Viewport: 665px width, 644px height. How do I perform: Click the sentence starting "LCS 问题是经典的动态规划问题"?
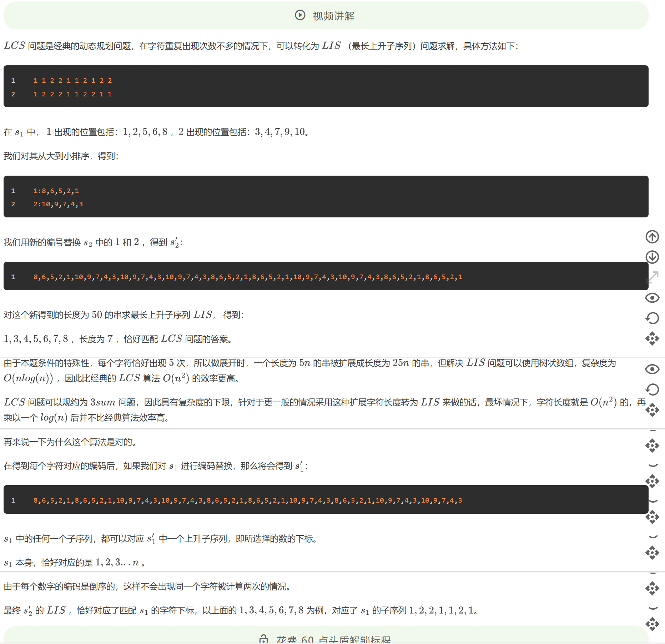point(261,46)
